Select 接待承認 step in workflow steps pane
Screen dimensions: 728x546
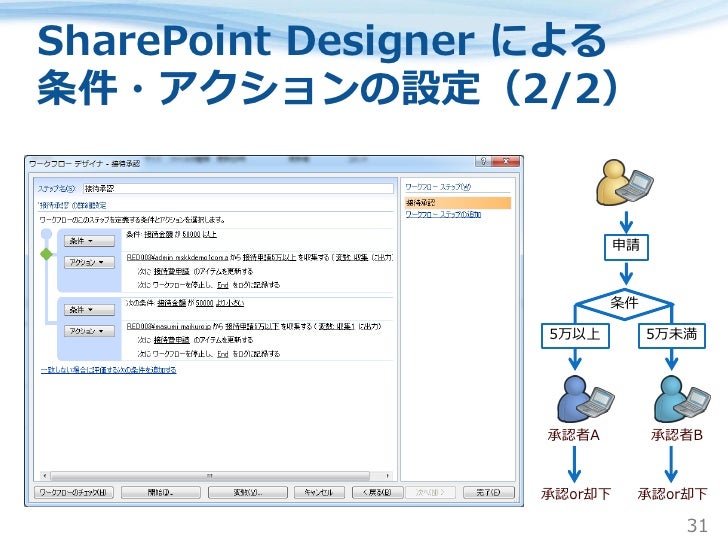pyautogui.click(x=458, y=203)
